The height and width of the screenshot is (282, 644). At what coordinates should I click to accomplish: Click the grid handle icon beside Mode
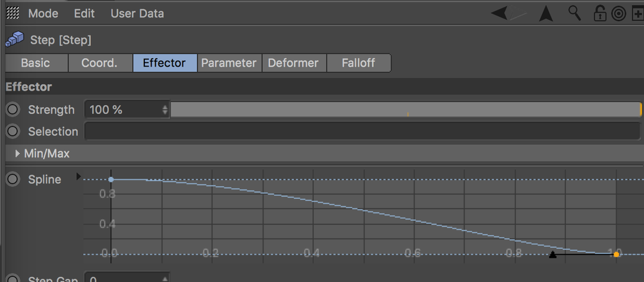pos(13,13)
